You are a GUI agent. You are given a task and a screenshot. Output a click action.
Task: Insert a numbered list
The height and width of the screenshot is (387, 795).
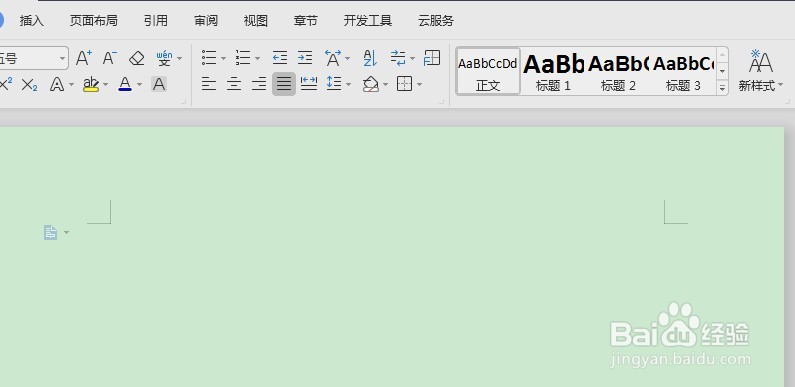[x=243, y=58]
